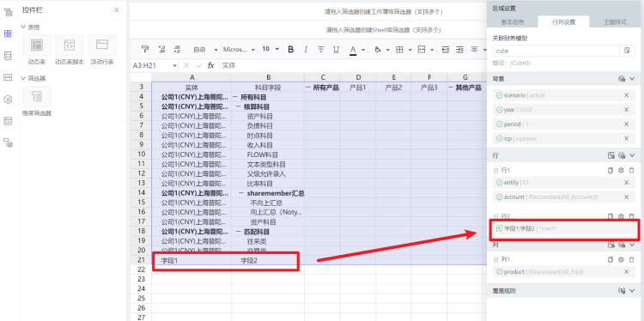Image resolution: width=644 pixels, height=321 pixels.
Task: Remove the entity dimension
Action: (626, 183)
